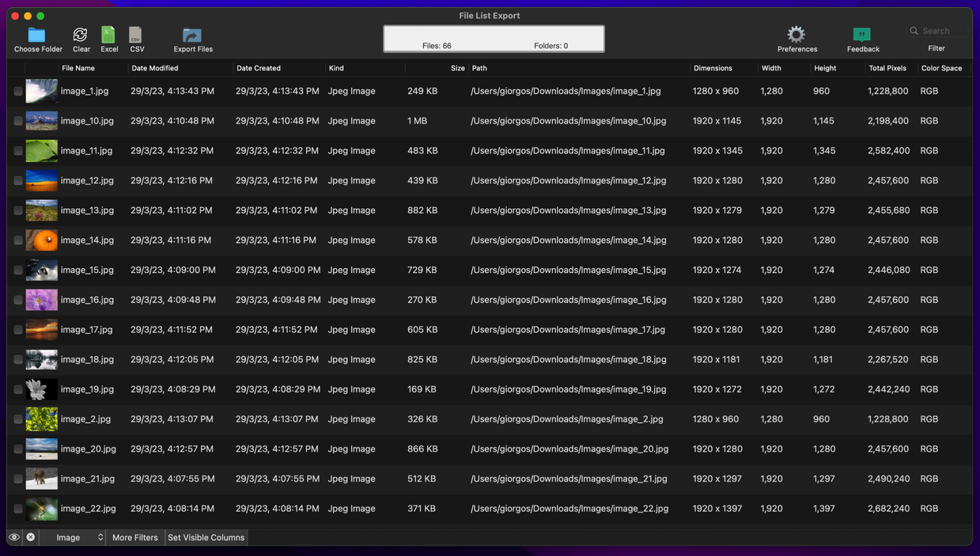Click the path ending in image_19.jpg

pos(569,389)
